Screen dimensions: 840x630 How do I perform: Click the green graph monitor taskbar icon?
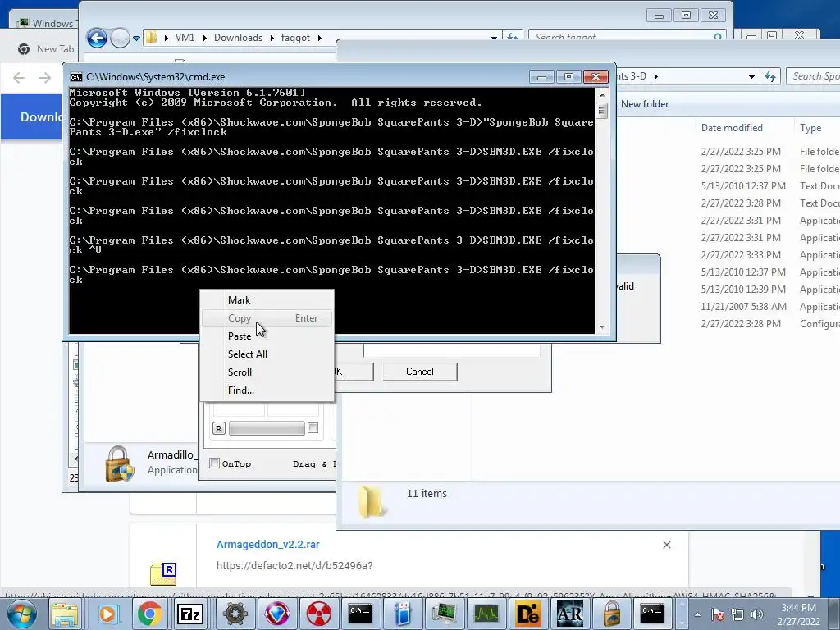[486, 614]
